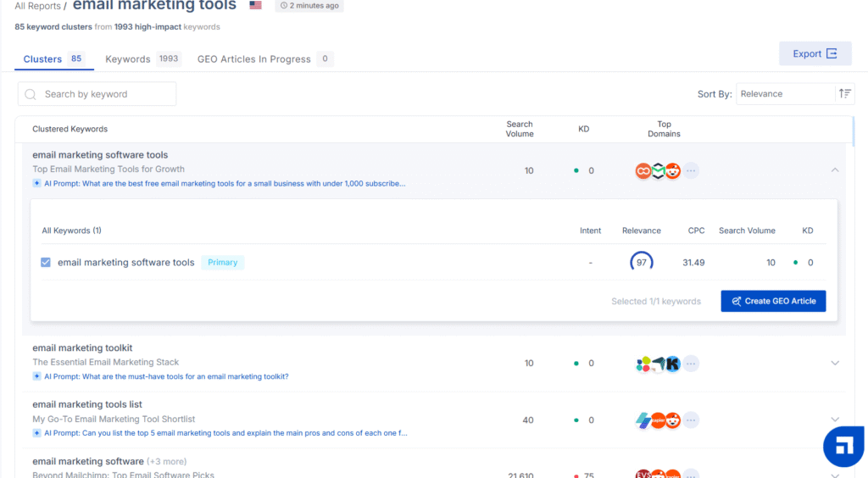The height and width of the screenshot is (478, 868).
Task: Expand the email marketing tools list cluster
Action: pos(835,420)
